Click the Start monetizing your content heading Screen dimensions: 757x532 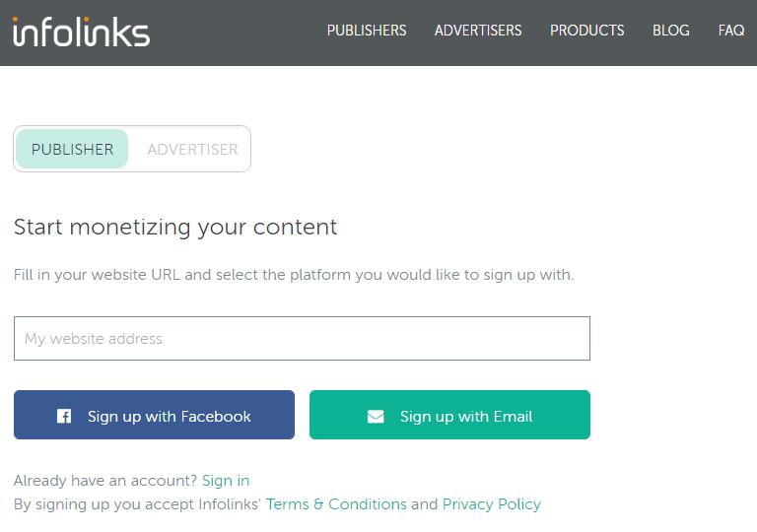coord(175,228)
